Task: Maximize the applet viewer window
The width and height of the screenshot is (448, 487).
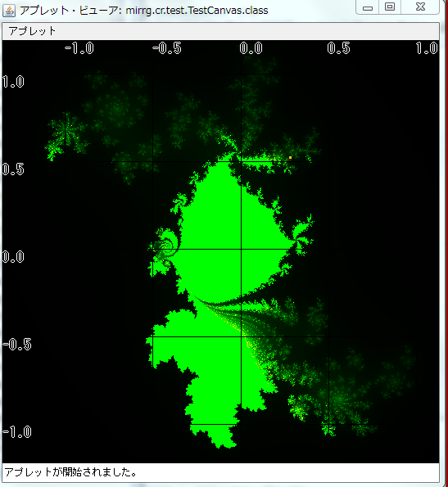Action: click(x=390, y=7)
